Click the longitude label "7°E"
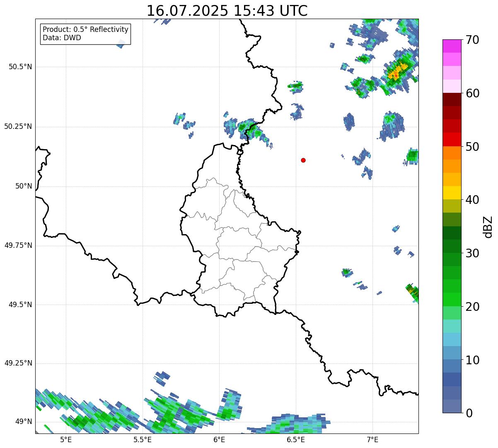 (372, 439)
